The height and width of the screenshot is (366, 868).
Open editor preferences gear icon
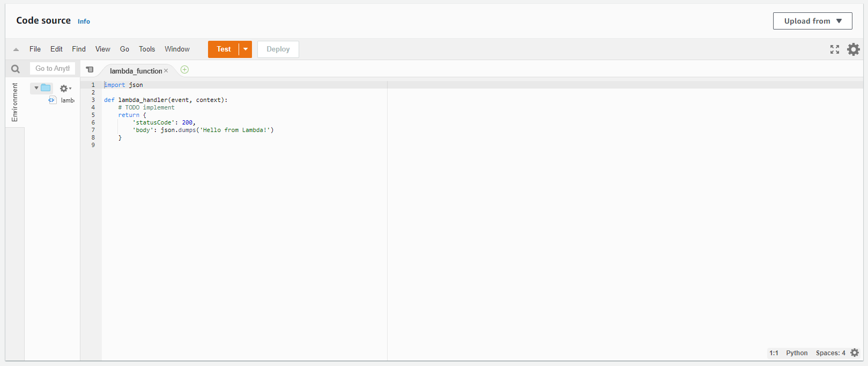click(x=853, y=49)
